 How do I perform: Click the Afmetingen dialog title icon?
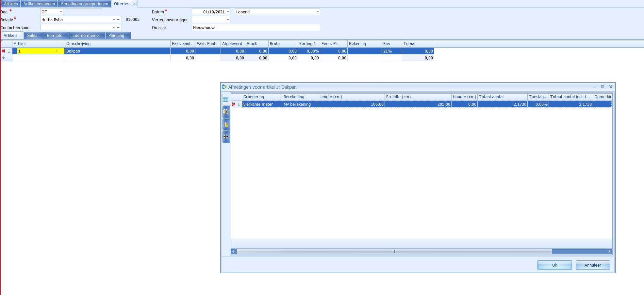(x=224, y=87)
